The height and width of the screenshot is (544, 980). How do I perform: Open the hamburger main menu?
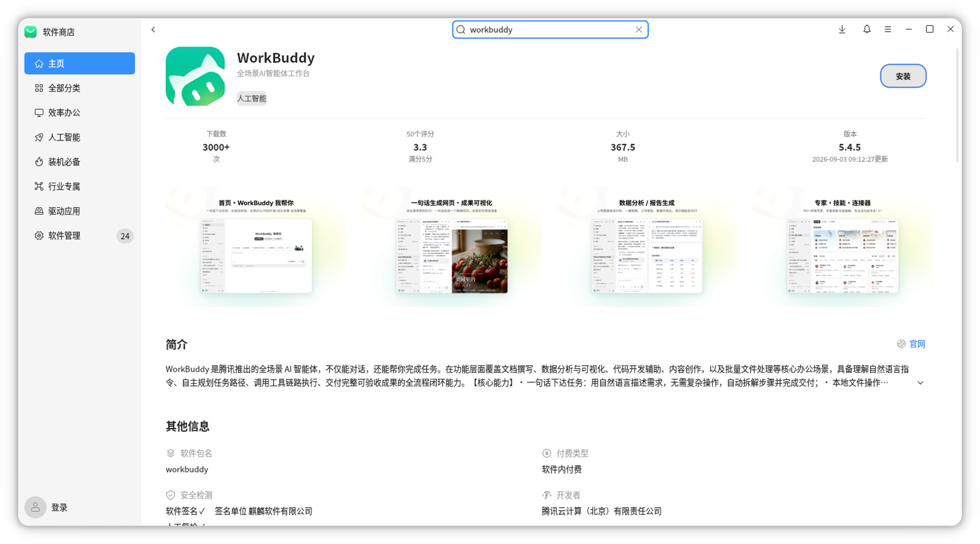[x=888, y=30]
